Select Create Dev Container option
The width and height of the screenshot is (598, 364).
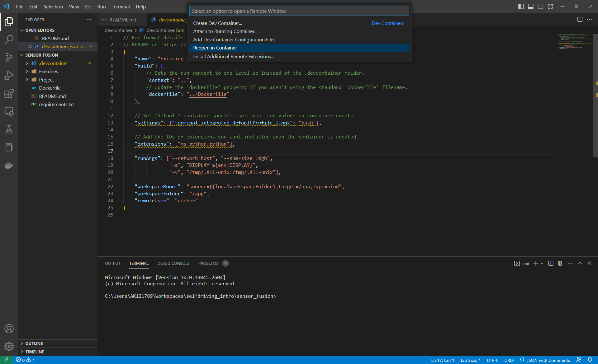point(217,23)
